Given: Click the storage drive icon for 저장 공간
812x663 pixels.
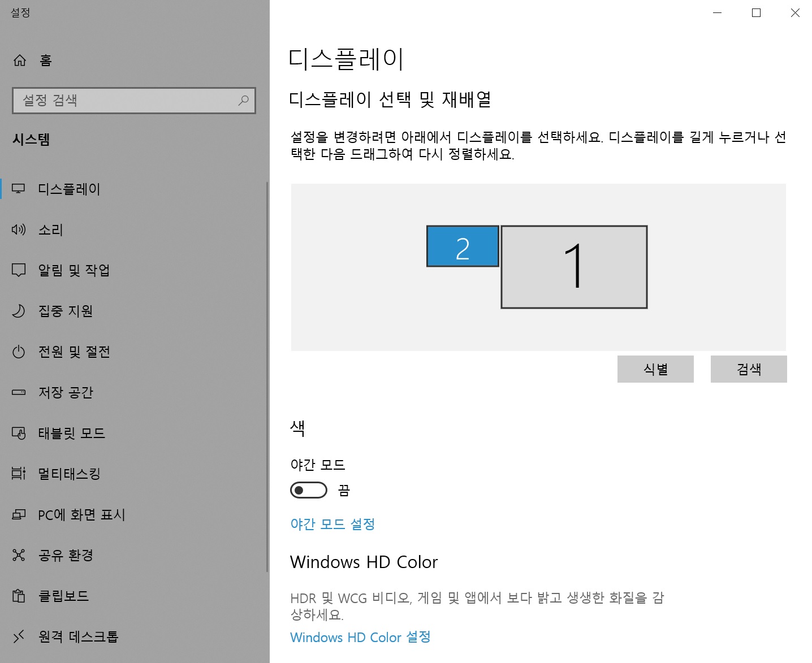Looking at the screenshot, I should pos(19,392).
